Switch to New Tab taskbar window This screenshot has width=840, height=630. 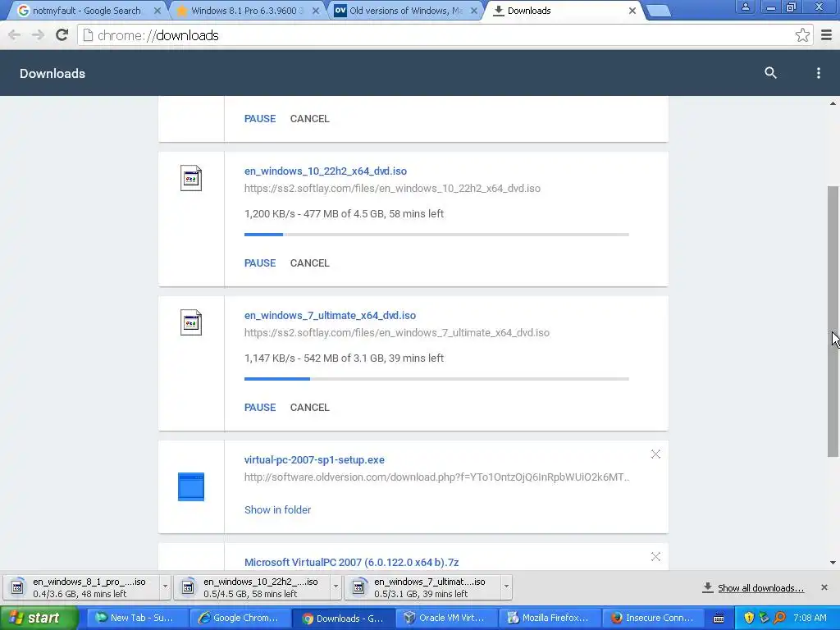[x=137, y=619]
